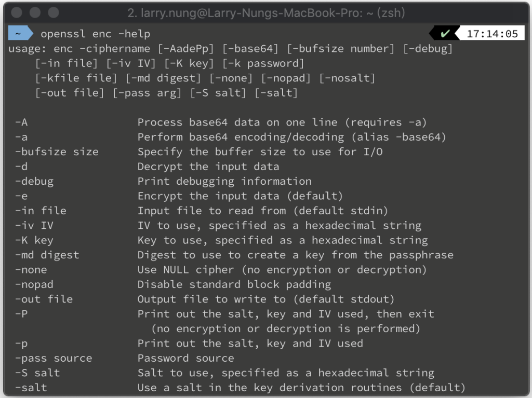Image resolution: width=532 pixels, height=398 pixels.
Task: Click the green zoom window button
Action: coord(54,12)
